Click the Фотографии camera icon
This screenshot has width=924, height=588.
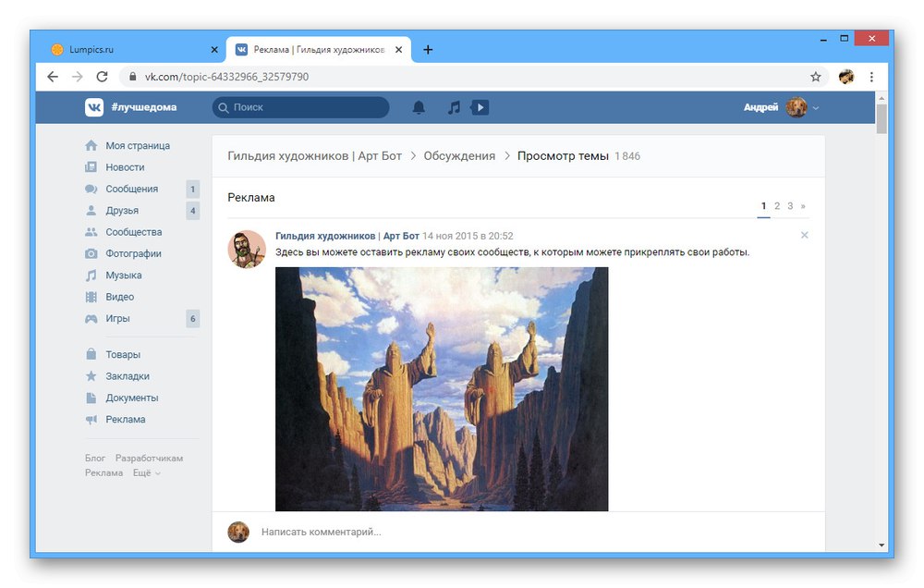coord(91,253)
